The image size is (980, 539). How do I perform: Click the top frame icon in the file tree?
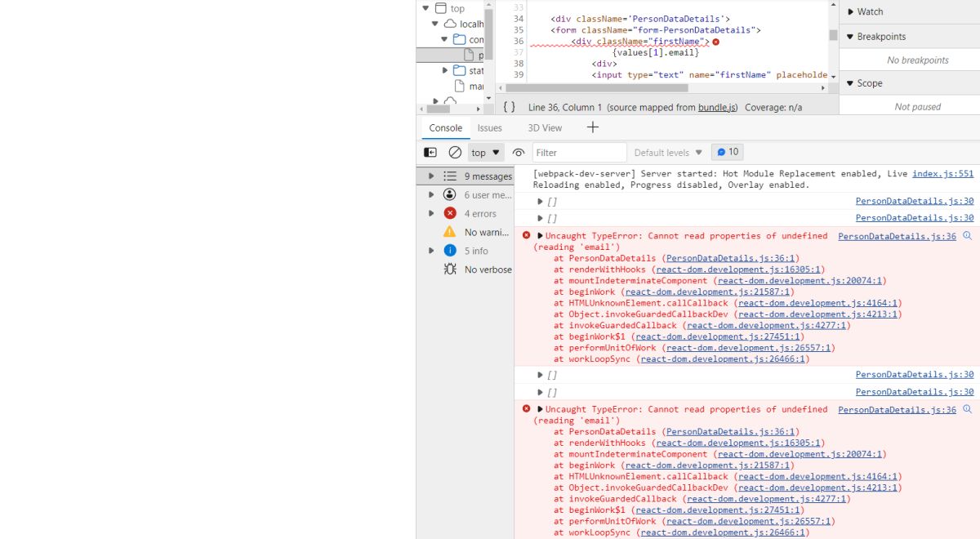click(x=440, y=8)
